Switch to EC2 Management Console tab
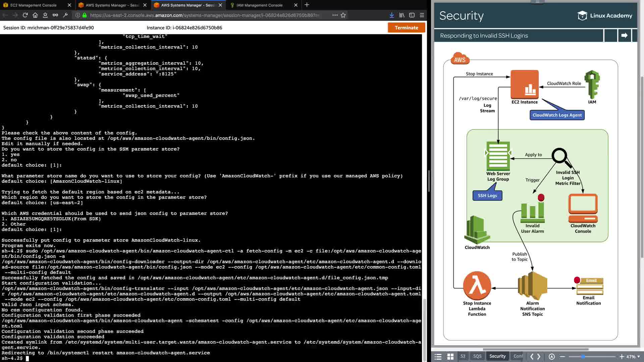The width and height of the screenshot is (644, 362). coord(34,5)
